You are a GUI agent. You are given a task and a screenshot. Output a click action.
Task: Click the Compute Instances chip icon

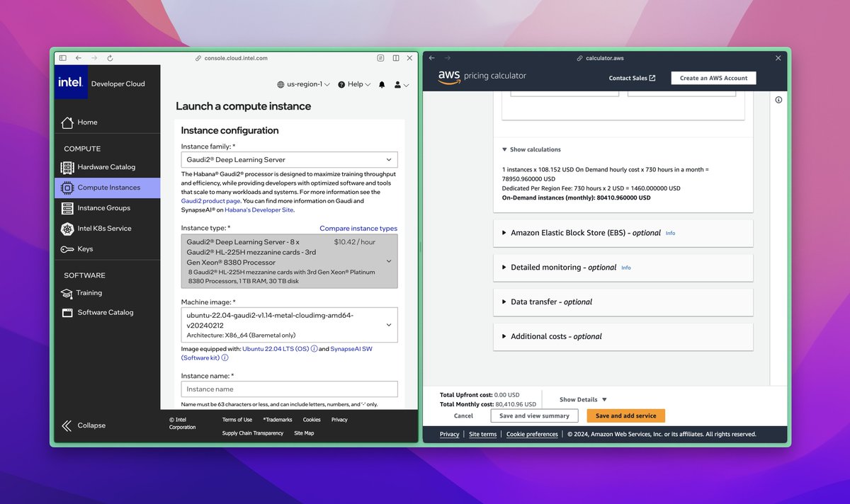coord(67,188)
